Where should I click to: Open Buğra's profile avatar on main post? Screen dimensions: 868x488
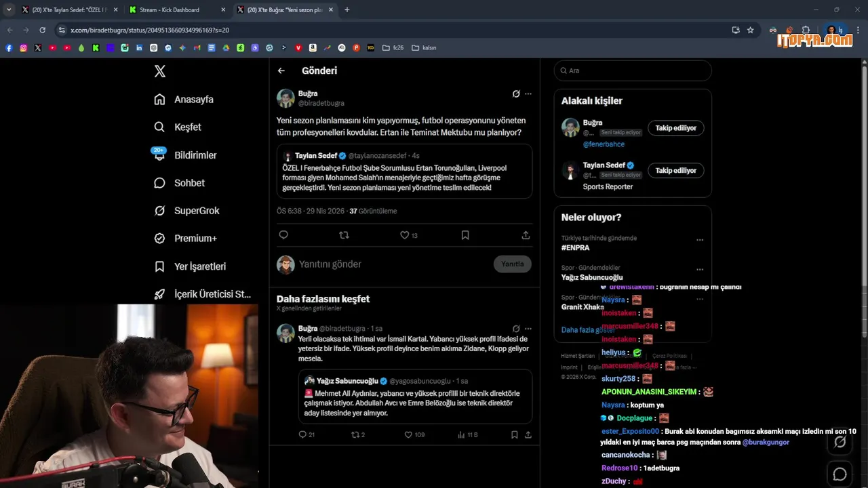(x=285, y=98)
